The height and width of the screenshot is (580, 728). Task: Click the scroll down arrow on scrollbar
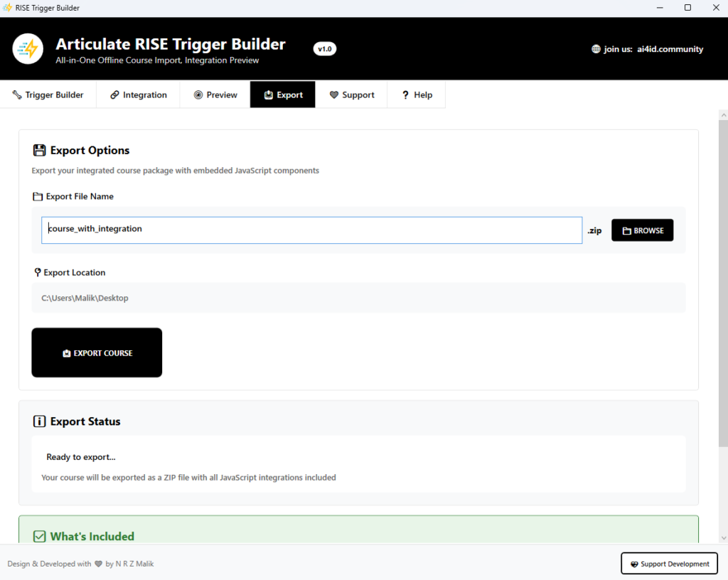[x=723, y=538]
